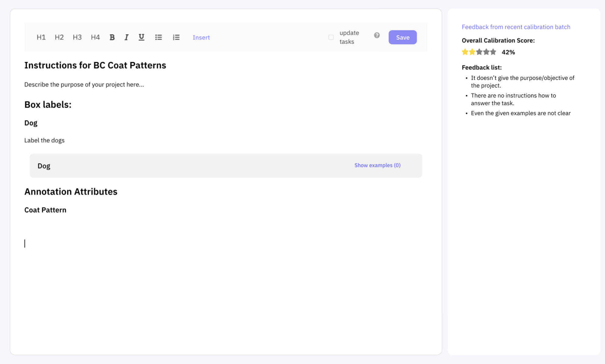Screen dimensions: 605x364
Task: Apply H2 heading format
Action: [x=59, y=37]
